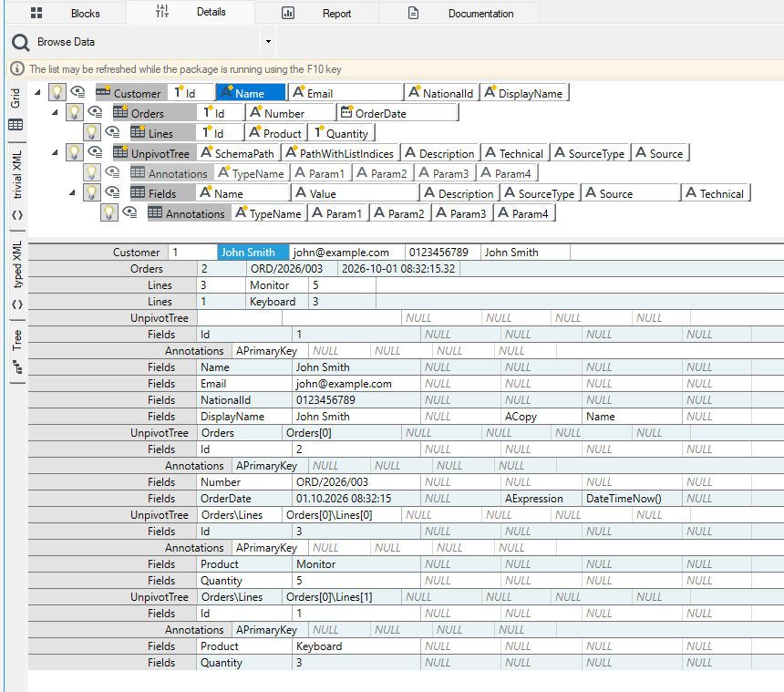This screenshot has width=784, height=692.
Task: Toggle the eye icon beside the Fields header
Action: pos(112,192)
